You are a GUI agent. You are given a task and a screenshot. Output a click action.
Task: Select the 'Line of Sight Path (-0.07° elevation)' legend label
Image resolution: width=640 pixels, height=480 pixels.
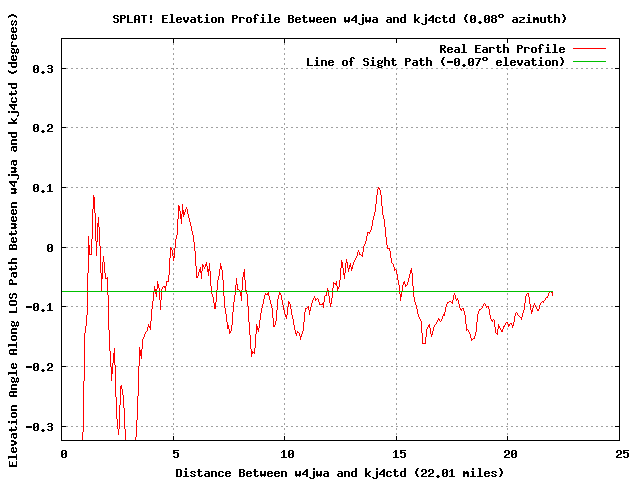(436, 62)
